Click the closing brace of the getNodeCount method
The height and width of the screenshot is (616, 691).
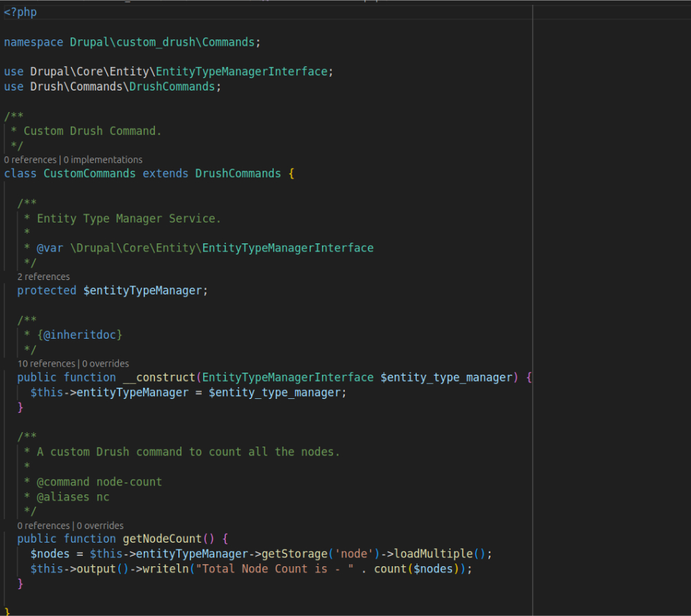pyautogui.click(x=20, y=584)
